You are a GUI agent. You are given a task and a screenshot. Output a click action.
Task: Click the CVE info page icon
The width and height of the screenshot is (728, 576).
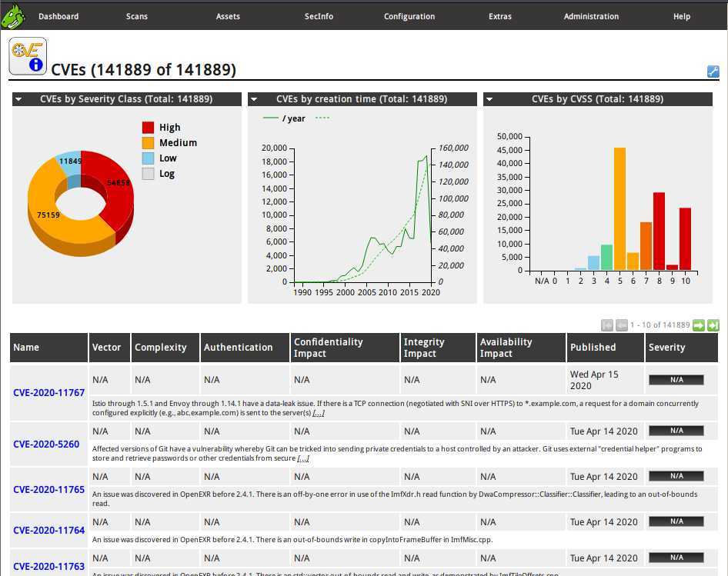(28, 56)
